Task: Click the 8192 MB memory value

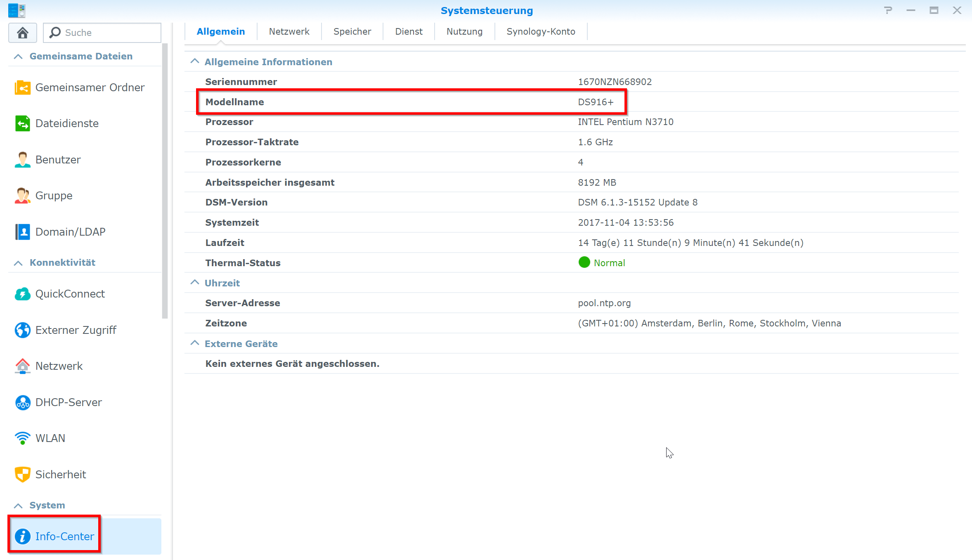Action: point(597,182)
